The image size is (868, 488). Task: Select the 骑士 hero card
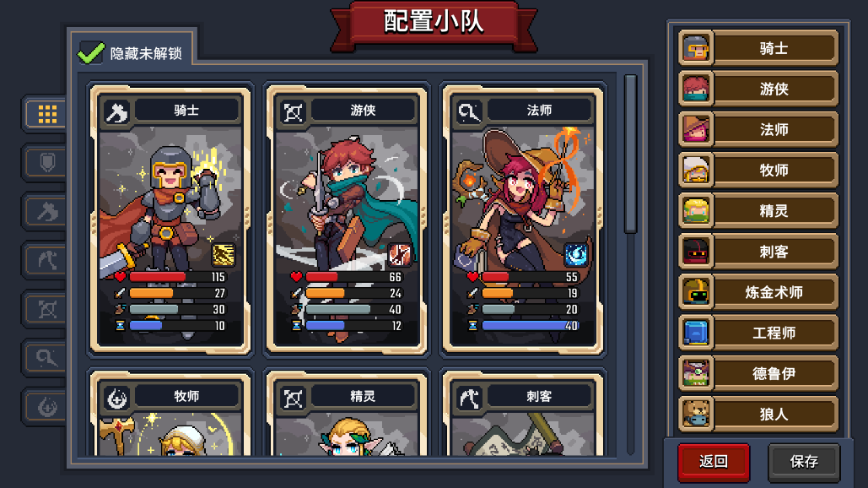coord(170,220)
